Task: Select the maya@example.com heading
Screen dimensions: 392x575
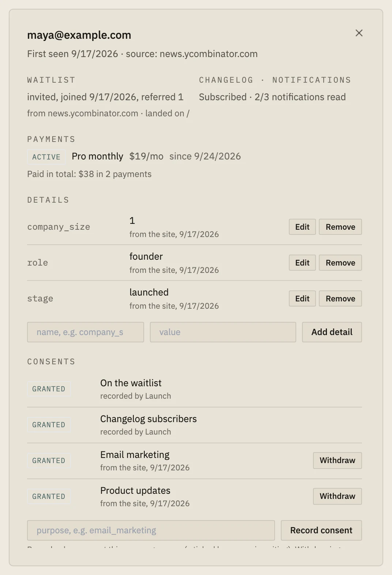Action: click(79, 35)
